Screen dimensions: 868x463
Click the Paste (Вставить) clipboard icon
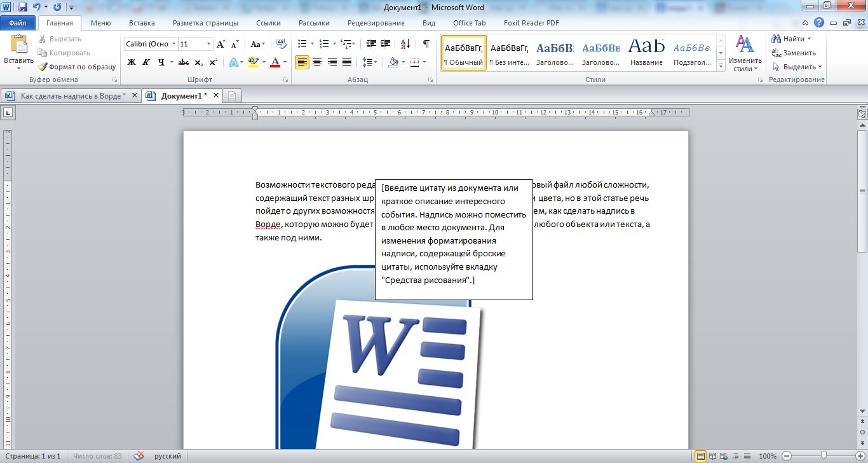[18, 45]
